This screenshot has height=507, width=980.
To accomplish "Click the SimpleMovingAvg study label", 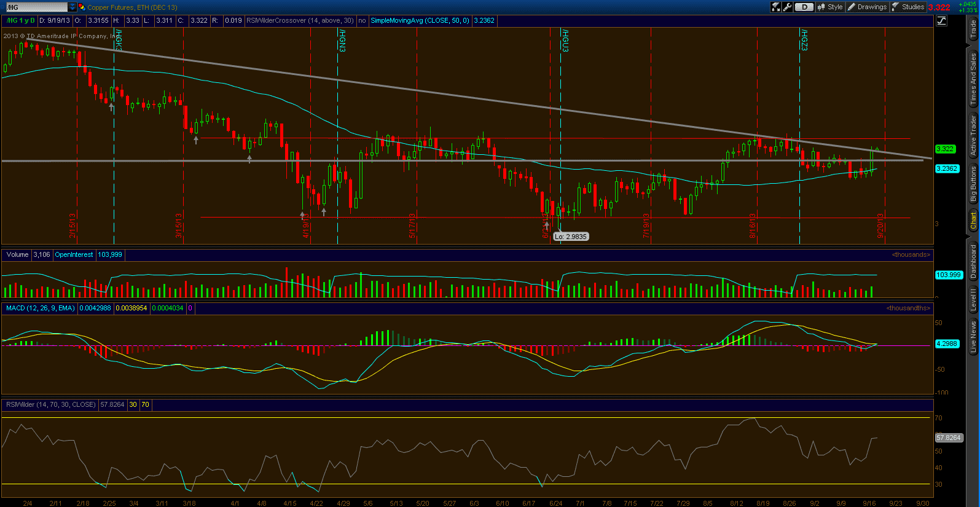I will coord(420,20).
